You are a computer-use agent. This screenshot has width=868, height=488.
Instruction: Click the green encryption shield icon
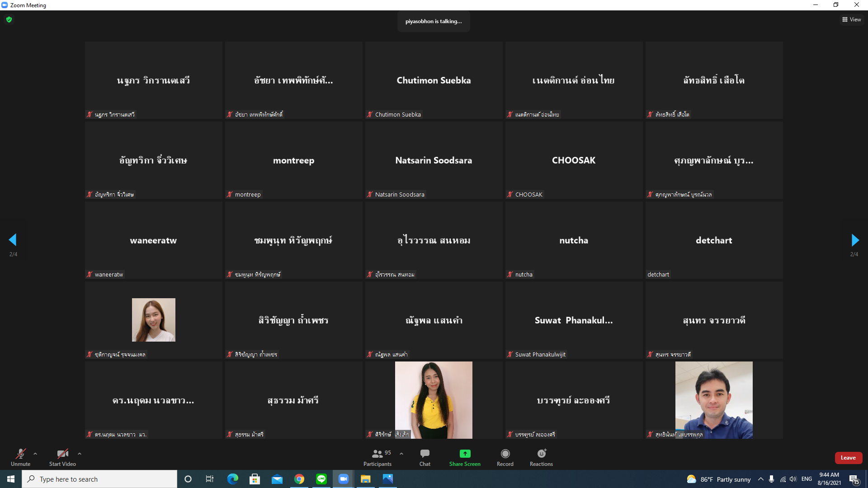click(9, 19)
